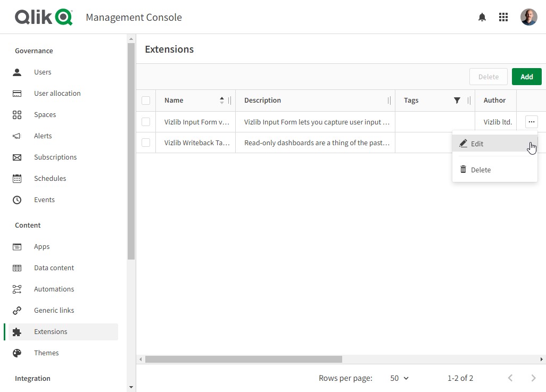Sort by the Name column arrows
Viewport: 546px width, 392px height.
pos(222,101)
